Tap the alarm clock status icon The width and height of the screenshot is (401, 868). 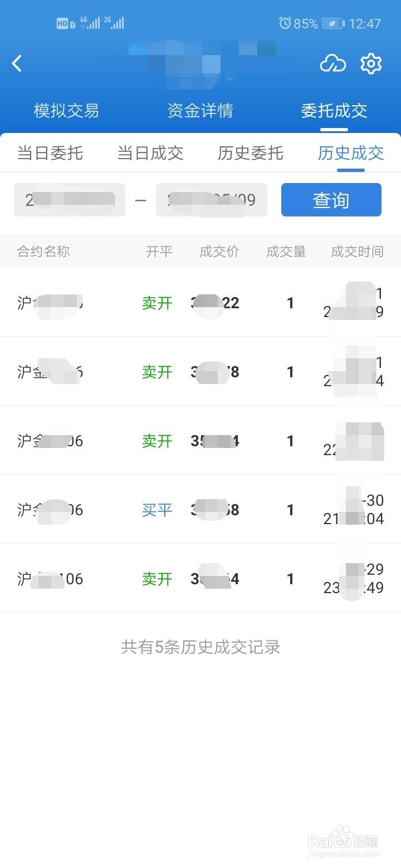pyautogui.click(x=285, y=23)
